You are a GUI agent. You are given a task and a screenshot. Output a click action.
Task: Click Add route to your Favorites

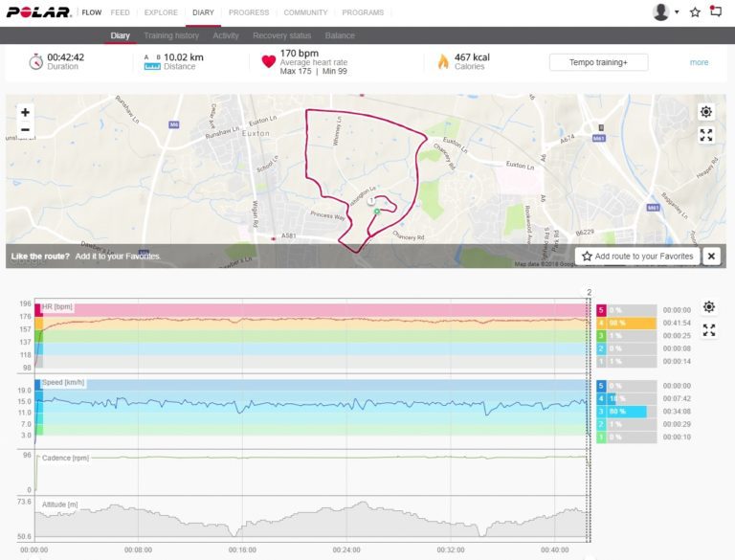[x=637, y=257]
